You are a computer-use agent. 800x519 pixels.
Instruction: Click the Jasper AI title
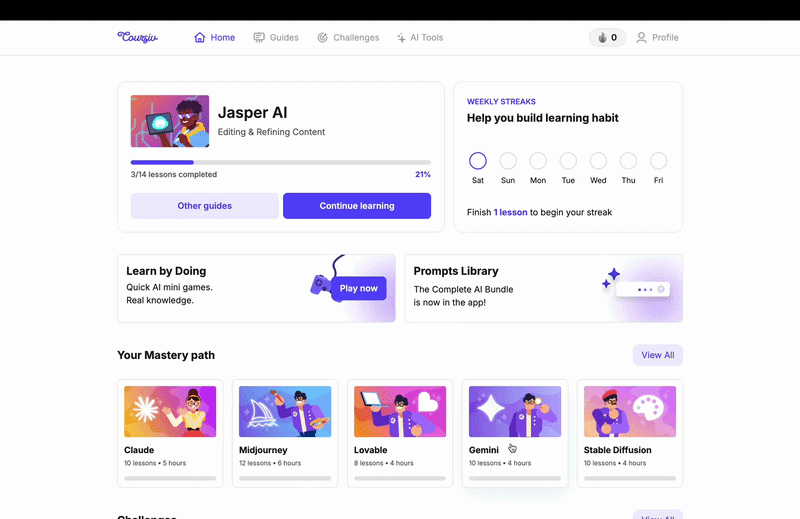253,112
